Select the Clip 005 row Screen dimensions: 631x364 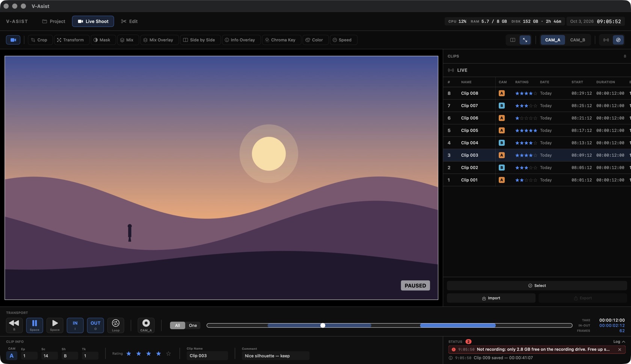tap(537, 130)
